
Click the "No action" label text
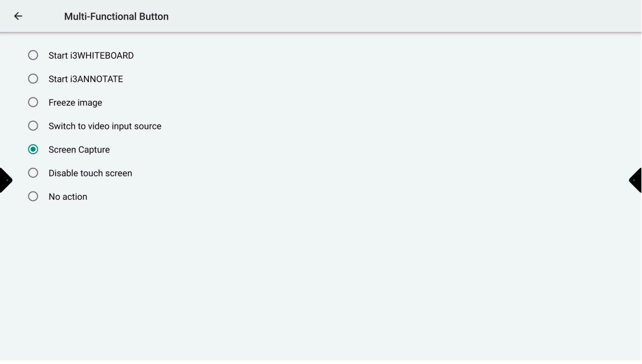point(67,197)
